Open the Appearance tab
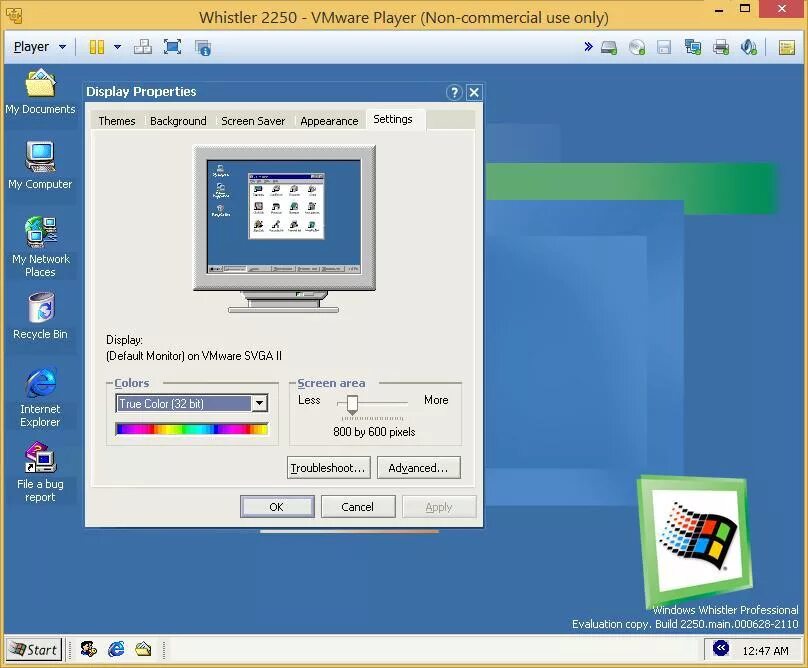808x668 pixels. pyautogui.click(x=329, y=121)
